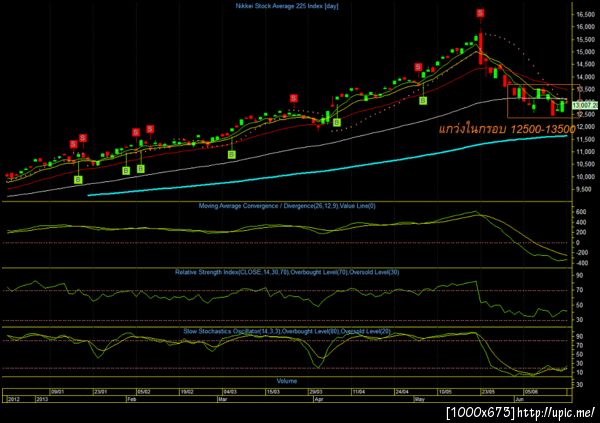600x423 pixels.
Task: Select the 23/05 date on the timeline
Action: (x=488, y=392)
